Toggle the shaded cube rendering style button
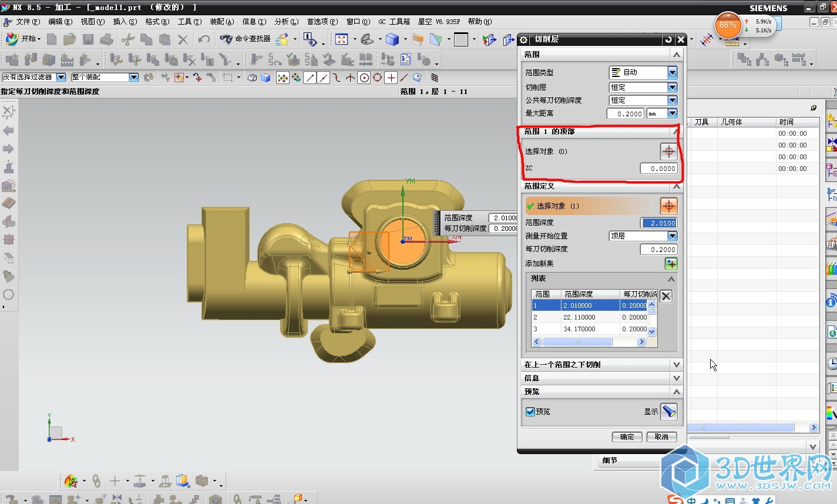 pyautogui.click(x=392, y=39)
